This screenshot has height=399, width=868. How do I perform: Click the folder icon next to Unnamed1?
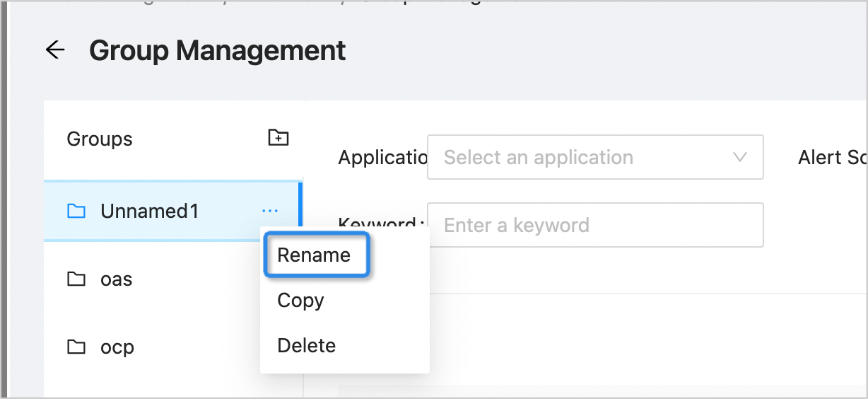tap(76, 211)
